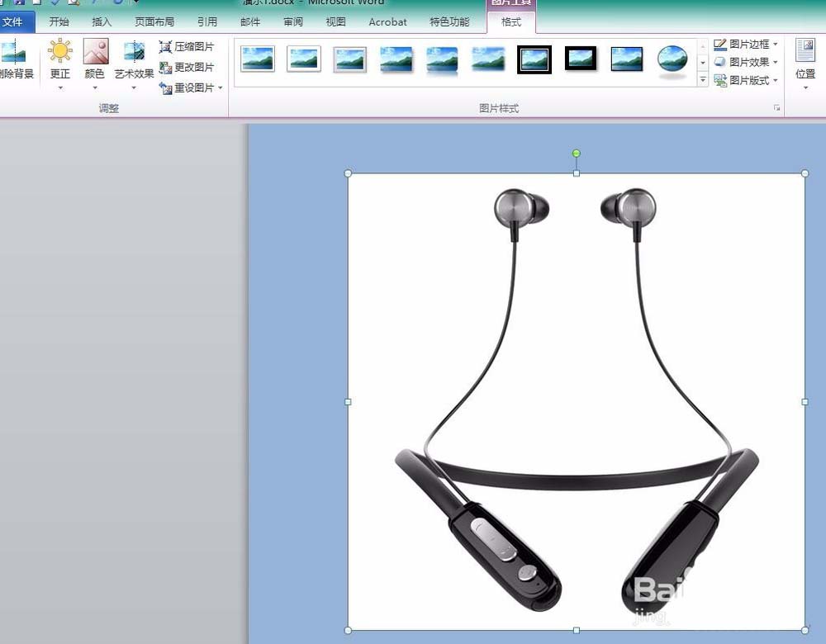Viewport: 826px width, 644px height.
Task: Open the 特色功能 tab
Action: tap(449, 22)
